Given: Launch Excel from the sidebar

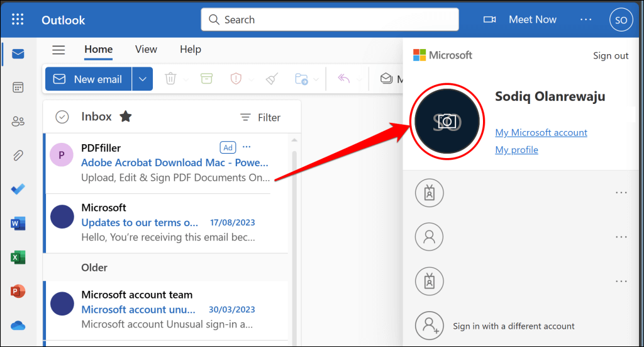Looking at the screenshot, I should pyautogui.click(x=18, y=258).
